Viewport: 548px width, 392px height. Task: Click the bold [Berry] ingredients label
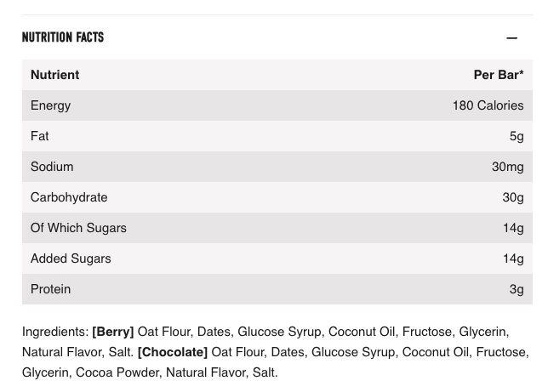click(x=113, y=332)
